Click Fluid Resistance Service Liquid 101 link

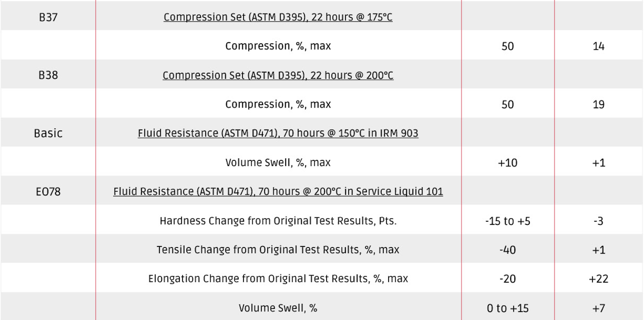pos(278,192)
